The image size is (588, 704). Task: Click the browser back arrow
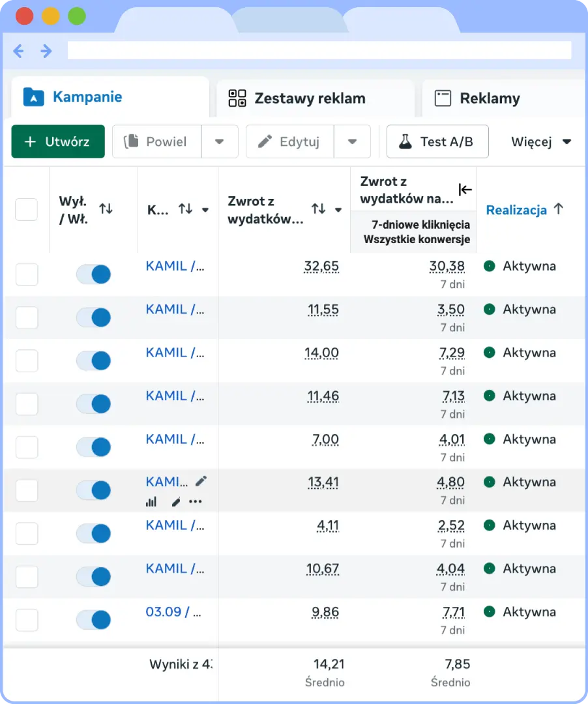point(18,51)
